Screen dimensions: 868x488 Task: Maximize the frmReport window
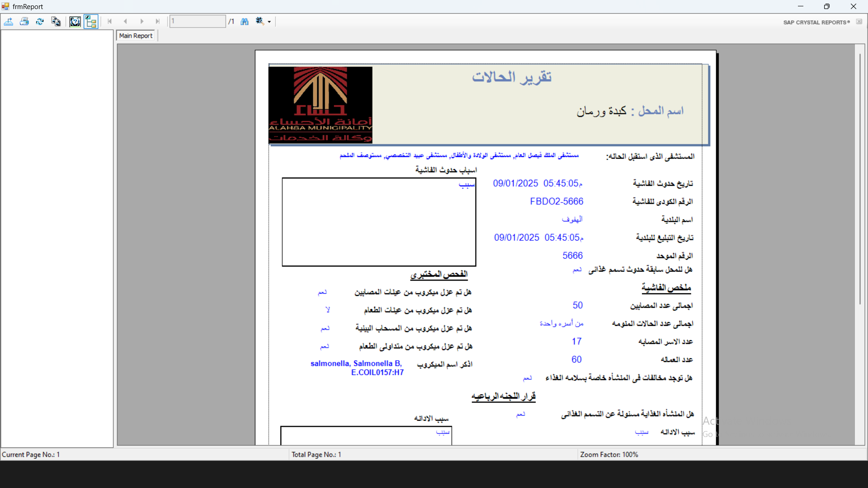pyautogui.click(x=827, y=6)
